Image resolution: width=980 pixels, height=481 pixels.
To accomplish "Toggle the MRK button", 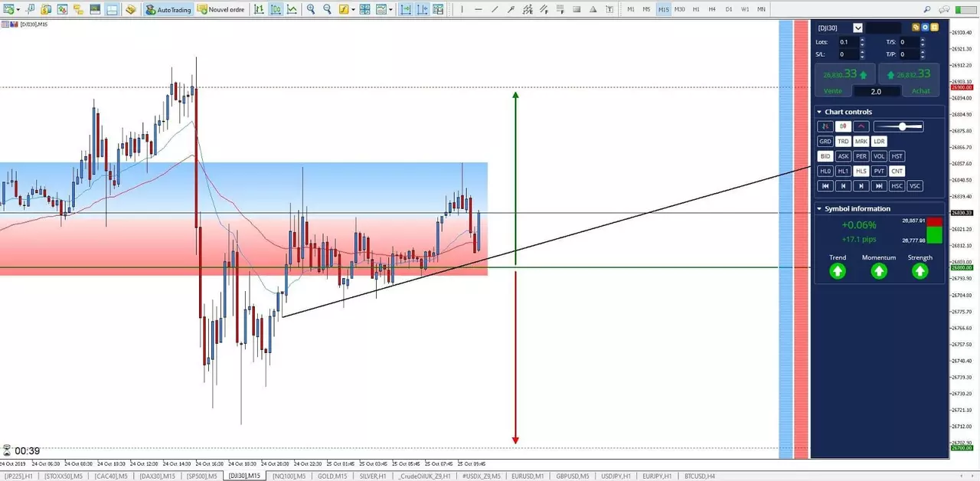I will 861,142.
